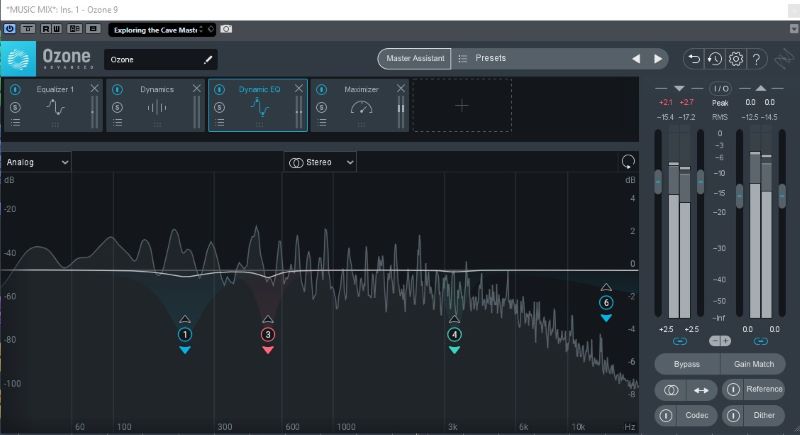Click right output gain slider handle

tap(782, 196)
